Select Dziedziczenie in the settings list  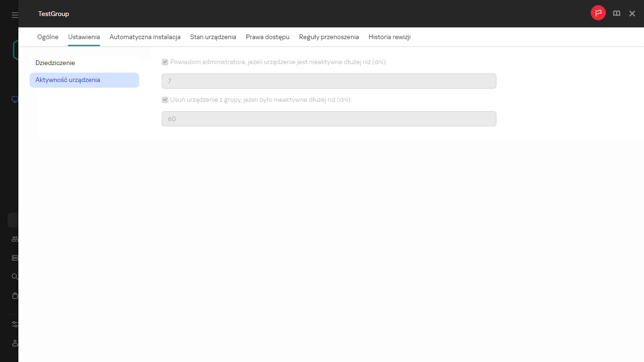pyautogui.click(x=84, y=63)
